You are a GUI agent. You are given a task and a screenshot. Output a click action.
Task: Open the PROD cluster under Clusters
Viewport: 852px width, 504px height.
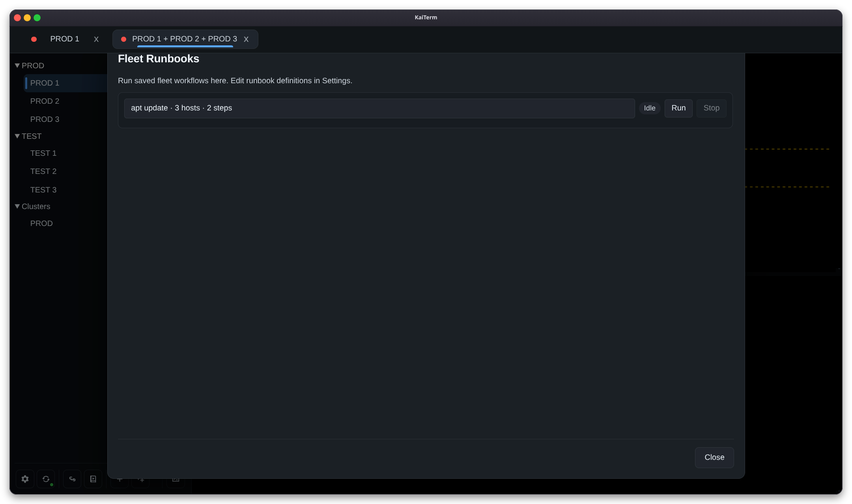[41, 223]
